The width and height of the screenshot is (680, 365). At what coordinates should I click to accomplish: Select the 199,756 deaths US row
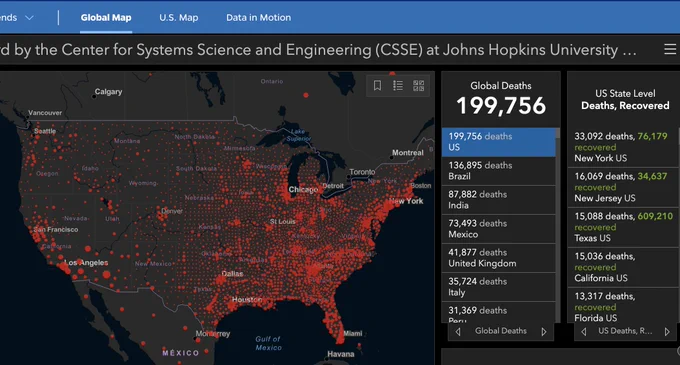(498, 142)
